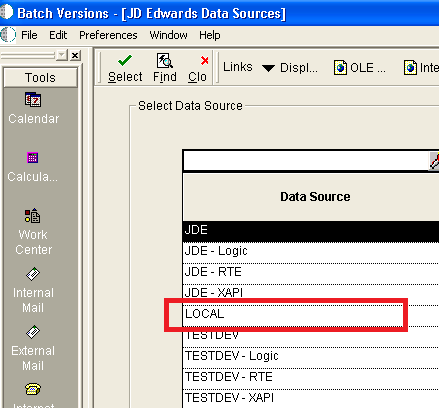Open the File menu
The height and width of the screenshot is (408, 439).
29,35
